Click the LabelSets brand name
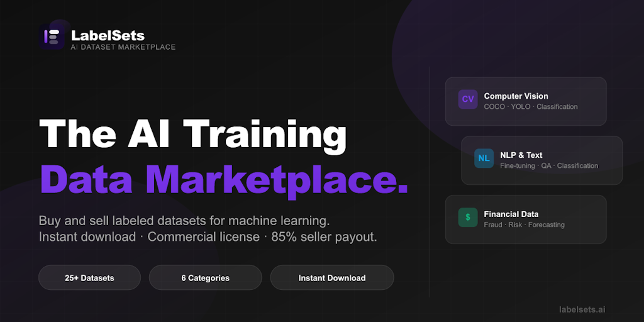The height and width of the screenshot is (322, 644). point(108,35)
